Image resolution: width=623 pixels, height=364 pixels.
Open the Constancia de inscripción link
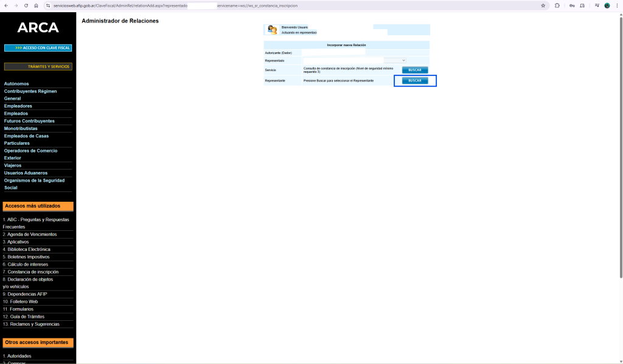click(32, 272)
